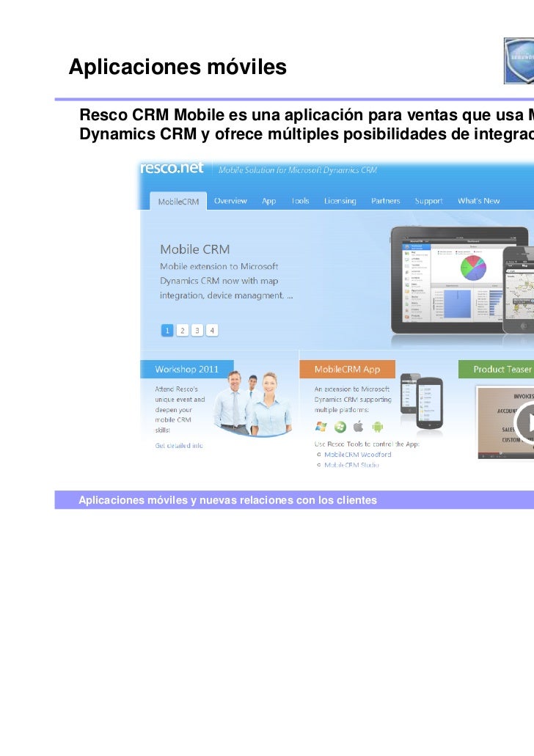Switch to the Overview tab
Image resolution: width=534 pixels, height=756 pixels.
click(x=230, y=201)
